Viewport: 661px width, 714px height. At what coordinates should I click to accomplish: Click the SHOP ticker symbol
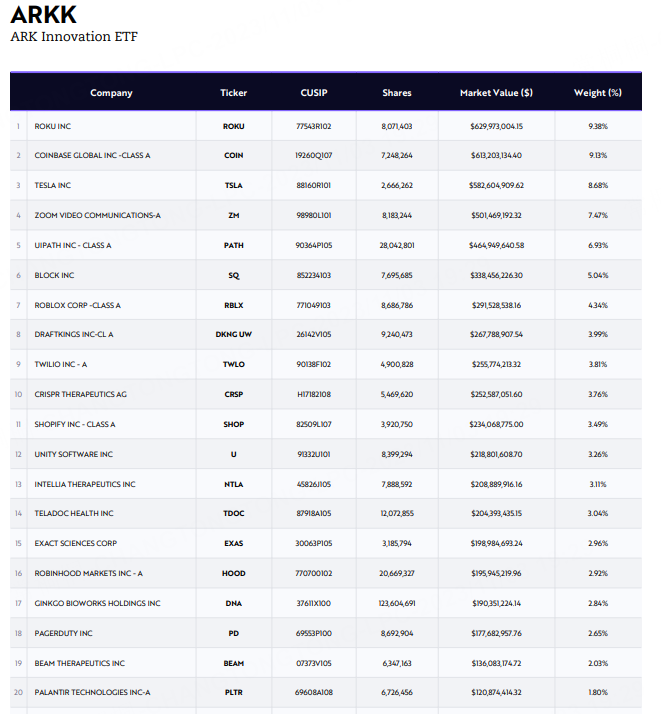point(234,424)
